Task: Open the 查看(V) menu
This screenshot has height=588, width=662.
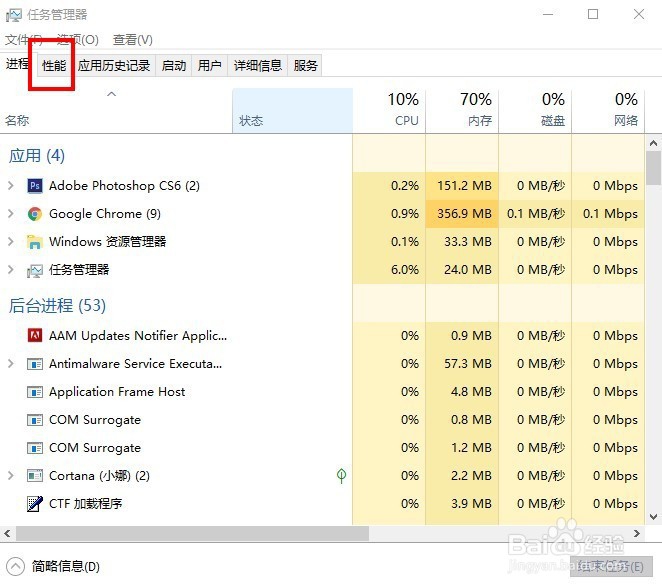Action: click(133, 40)
